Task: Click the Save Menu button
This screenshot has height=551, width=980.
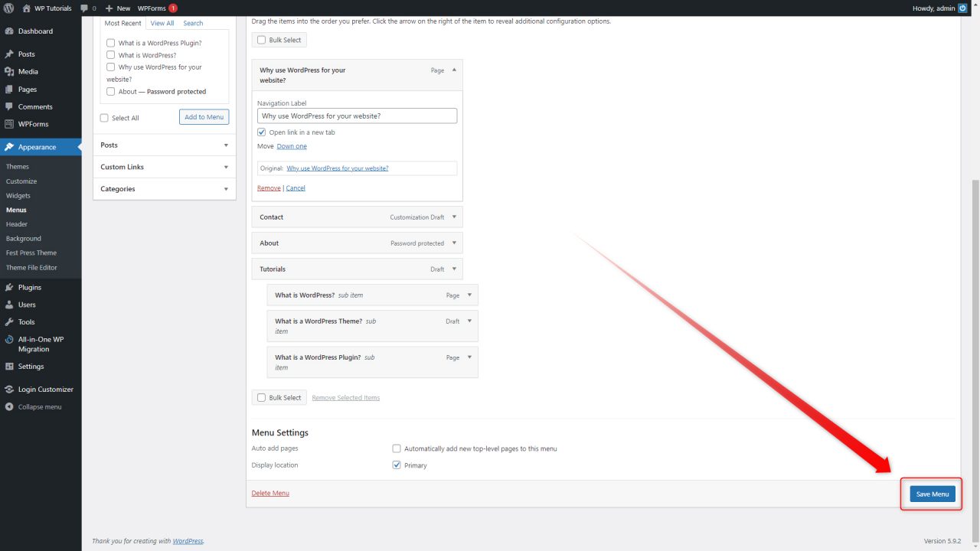Action: [x=932, y=494]
